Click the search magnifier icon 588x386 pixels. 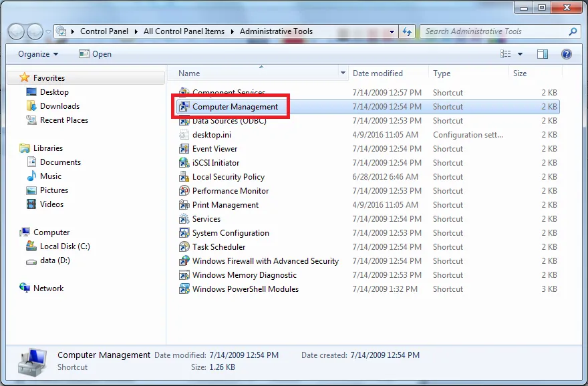tap(573, 31)
